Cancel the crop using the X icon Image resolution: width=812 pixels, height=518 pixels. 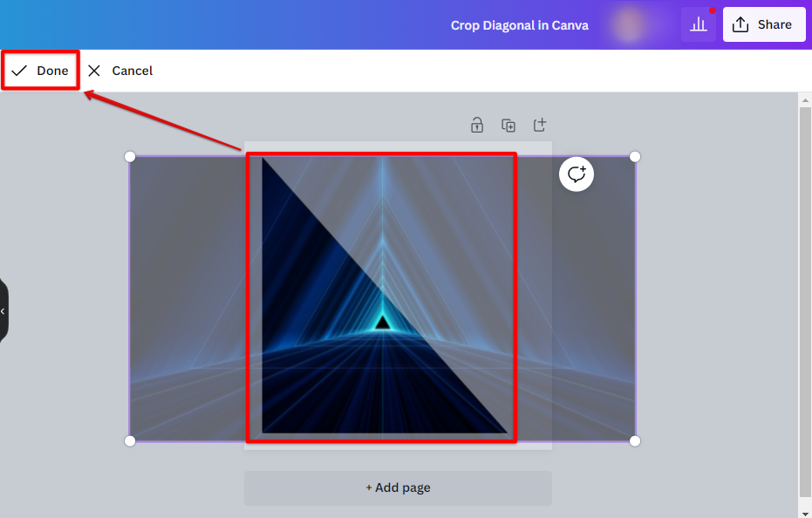click(94, 71)
